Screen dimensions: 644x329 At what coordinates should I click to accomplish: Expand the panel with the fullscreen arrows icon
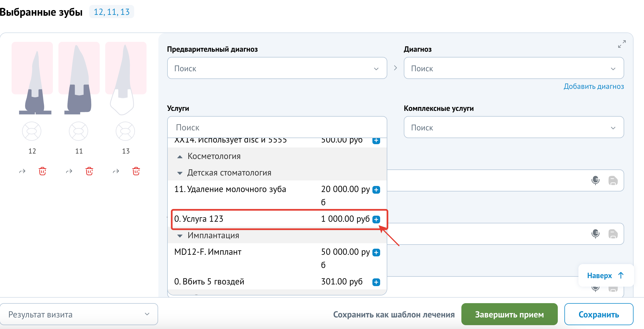click(622, 44)
